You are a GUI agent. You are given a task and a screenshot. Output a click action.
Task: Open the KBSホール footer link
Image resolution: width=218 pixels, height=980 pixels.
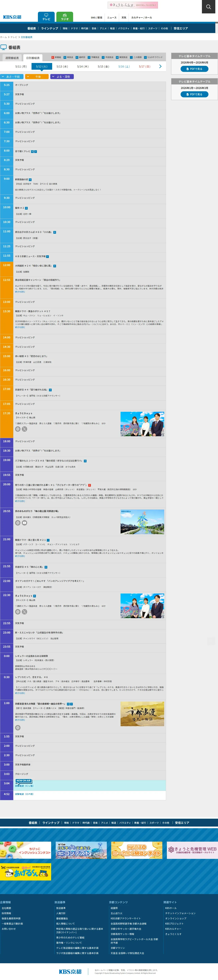pyautogui.click(x=171, y=908)
